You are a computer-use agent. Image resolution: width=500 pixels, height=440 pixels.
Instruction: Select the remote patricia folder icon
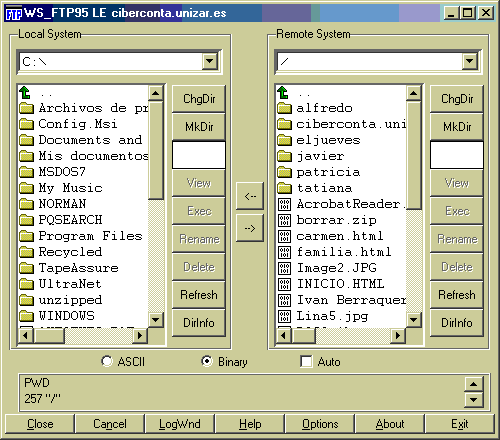[284, 172]
